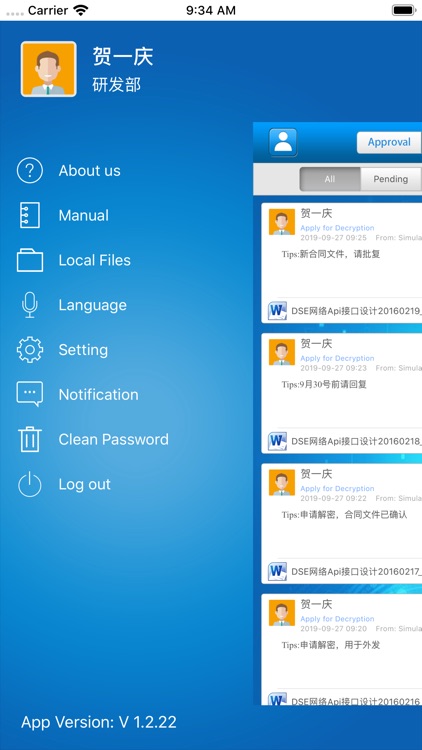Viewport: 422px width, 750px height.
Task: Tap Apply for Decryption link dated 09:20
Action: click(337, 619)
